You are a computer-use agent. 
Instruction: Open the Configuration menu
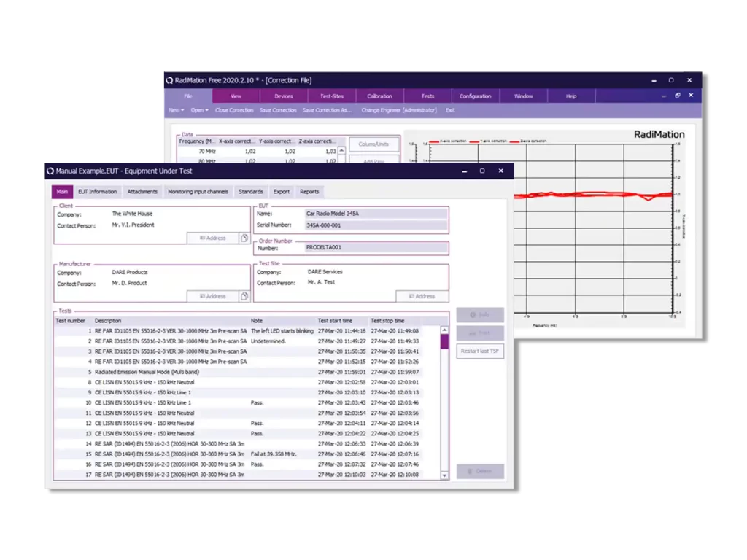click(475, 96)
